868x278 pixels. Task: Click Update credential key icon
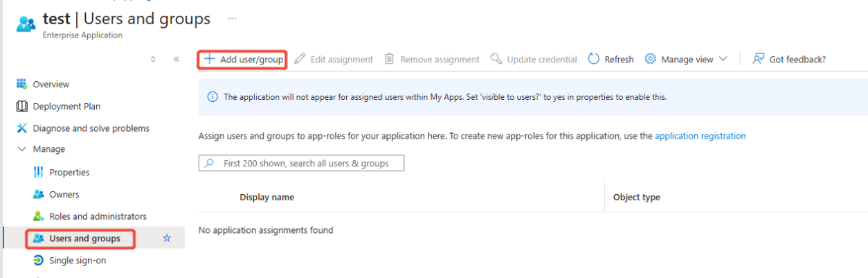pos(496,59)
